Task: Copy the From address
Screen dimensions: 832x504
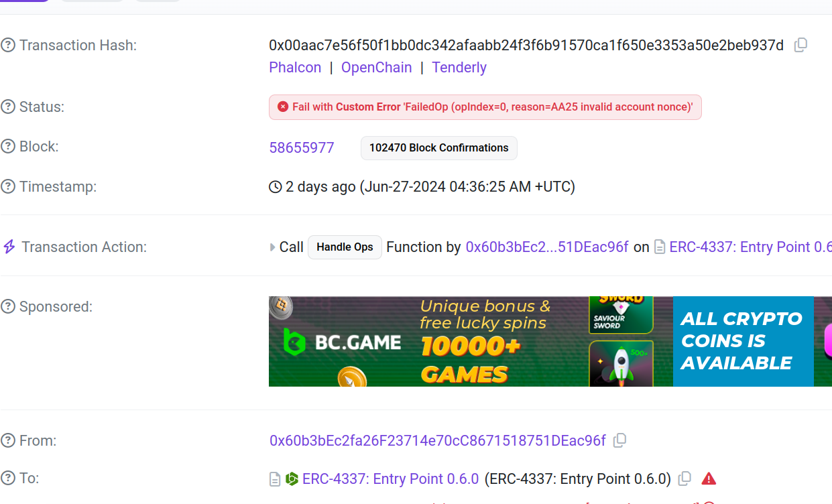Action: click(x=620, y=440)
